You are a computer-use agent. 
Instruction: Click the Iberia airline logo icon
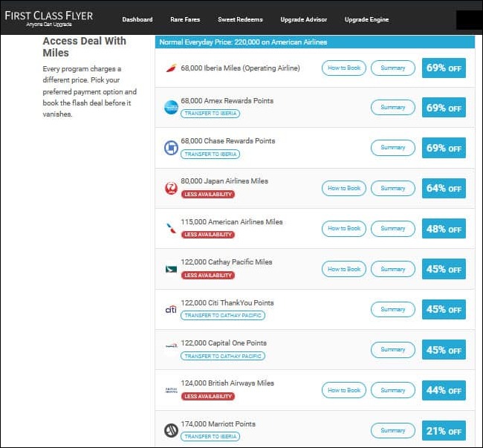click(x=171, y=68)
